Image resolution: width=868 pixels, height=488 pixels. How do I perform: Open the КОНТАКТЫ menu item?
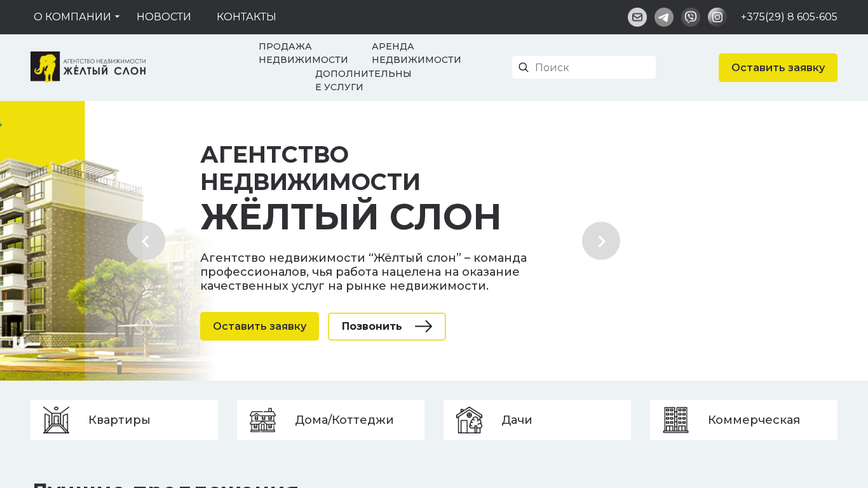click(247, 17)
